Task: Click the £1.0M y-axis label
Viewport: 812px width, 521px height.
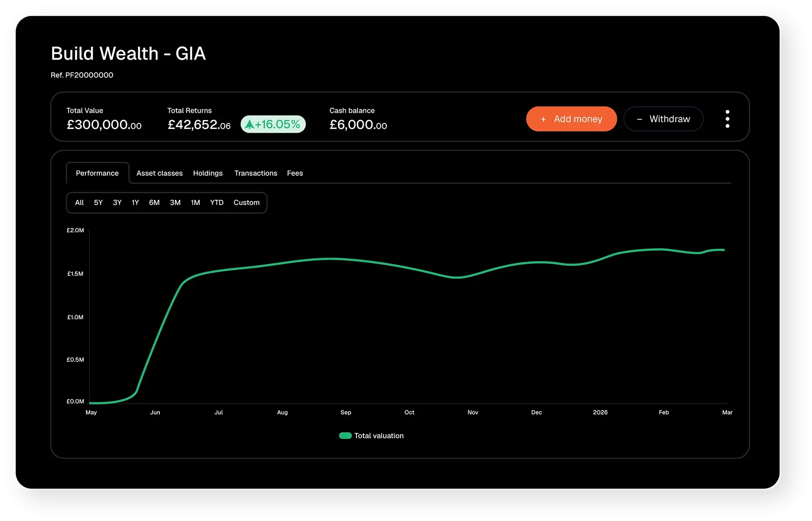Action: [75, 317]
